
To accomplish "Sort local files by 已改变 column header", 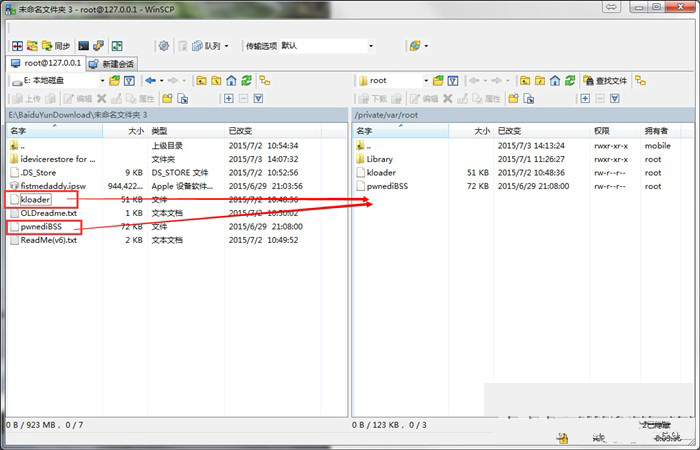I will click(273, 130).
